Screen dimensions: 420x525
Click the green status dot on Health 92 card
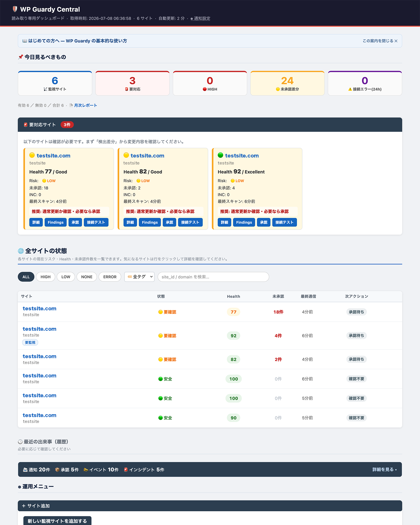point(220,155)
